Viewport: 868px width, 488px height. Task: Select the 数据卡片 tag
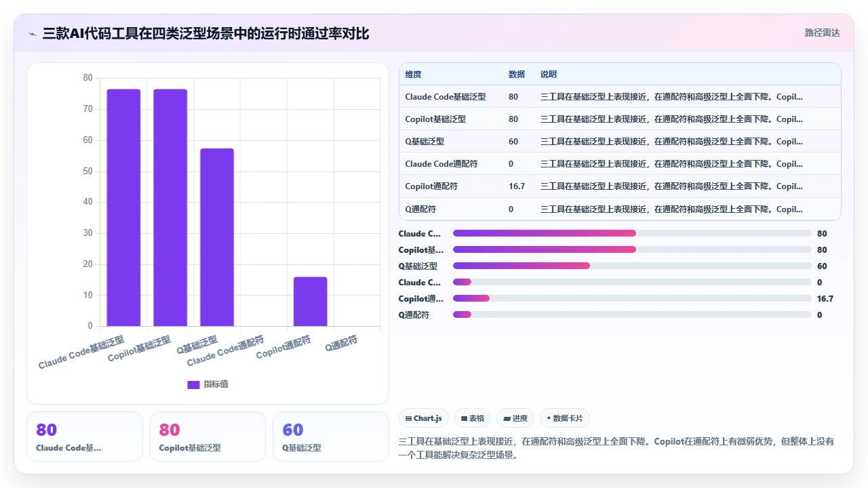click(x=565, y=418)
